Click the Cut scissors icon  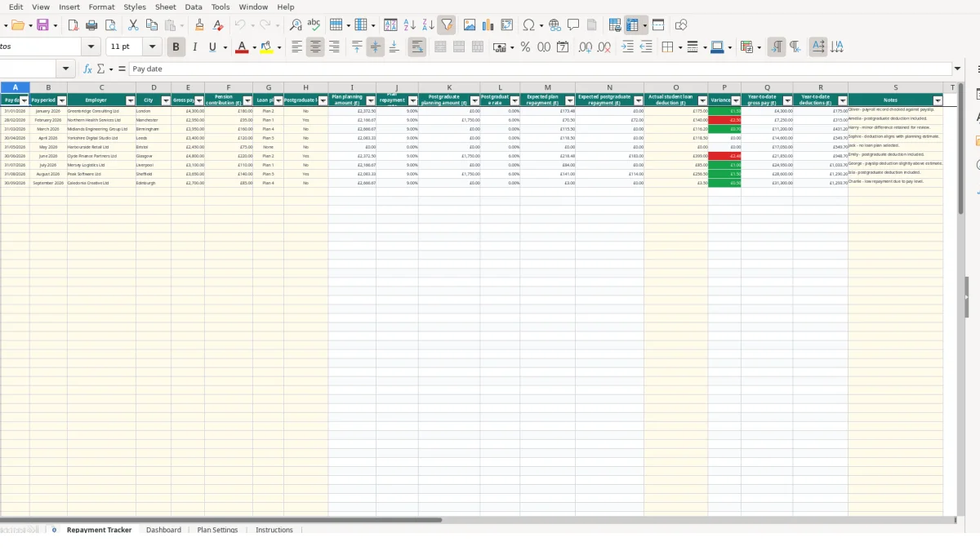[133, 25]
